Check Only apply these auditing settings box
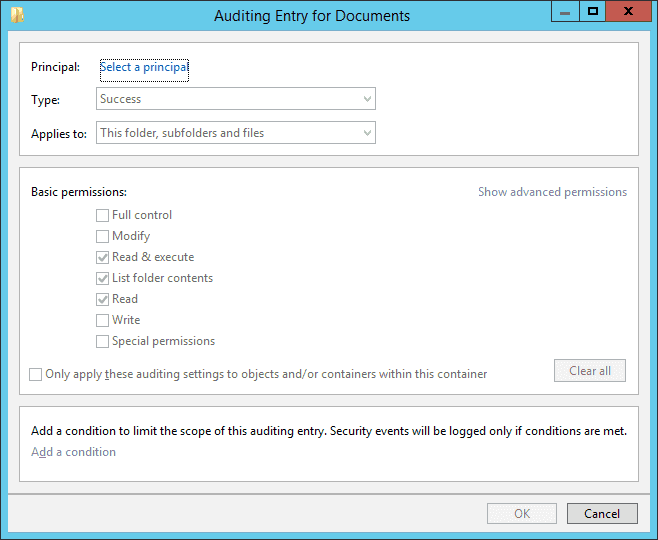This screenshot has height=540, width=658. point(36,374)
